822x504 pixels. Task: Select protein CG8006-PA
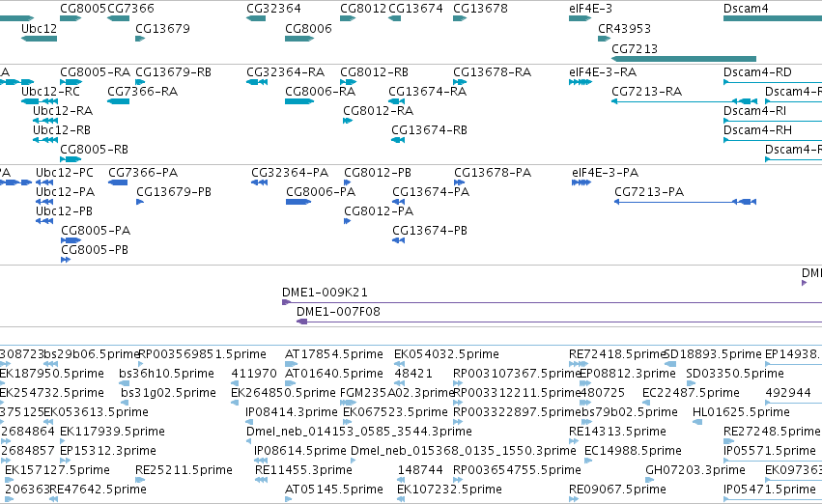298,202
